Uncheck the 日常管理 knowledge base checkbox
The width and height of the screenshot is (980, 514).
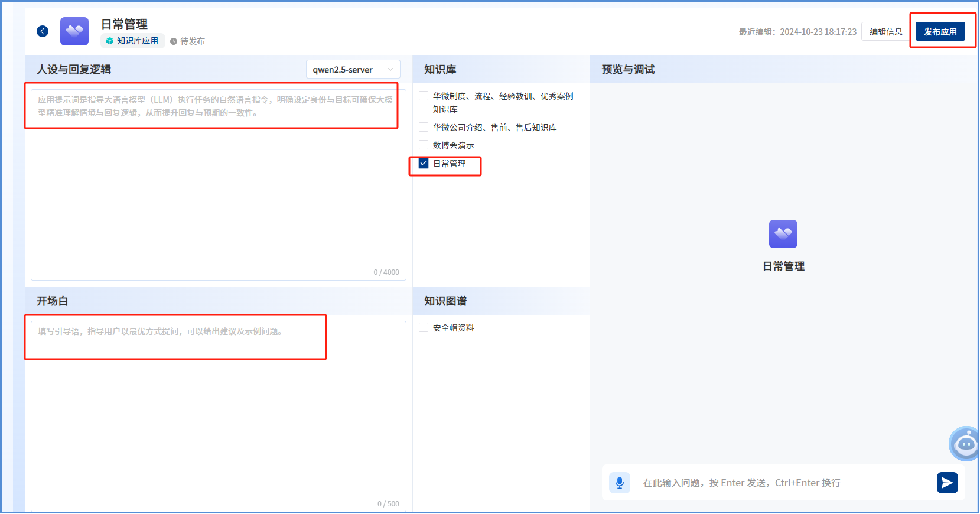pyautogui.click(x=424, y=164)
